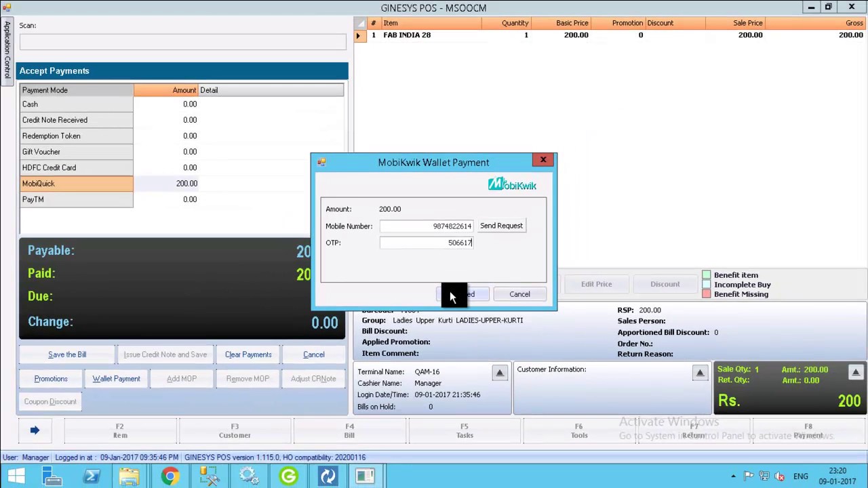Click Send Request in the MobiKwik dialog
This screenshot has width=868, height=488.
click(501, 226)
